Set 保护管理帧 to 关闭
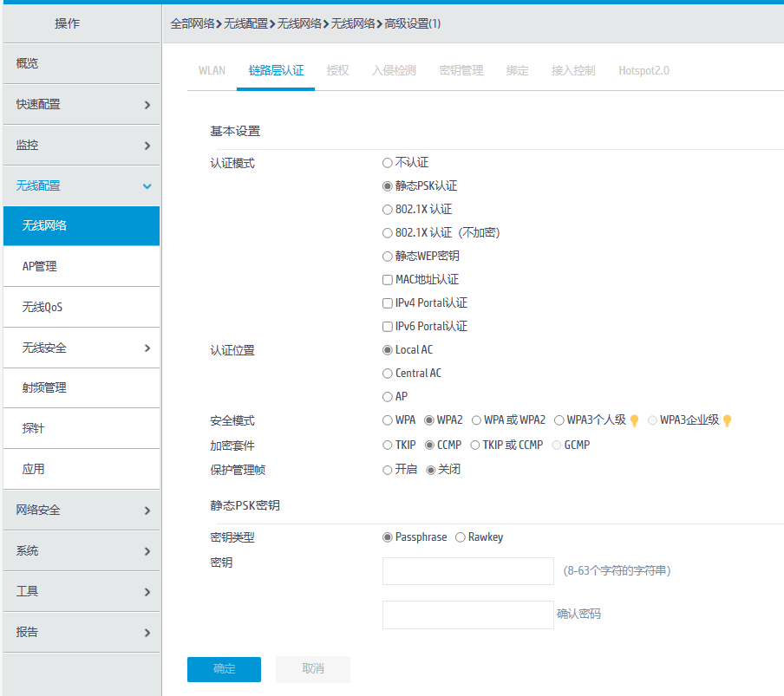Screen dimensions: 784x696 [x=431, y=470]
